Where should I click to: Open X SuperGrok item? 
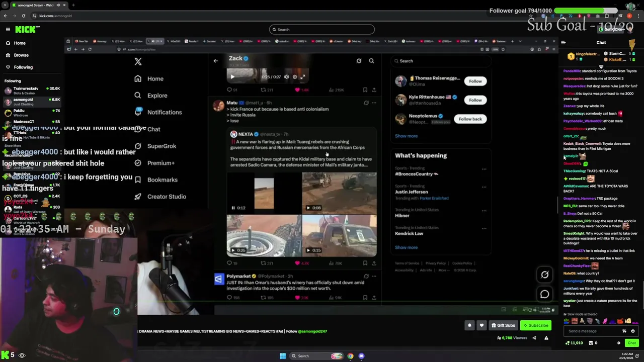(x=155, y=146)
